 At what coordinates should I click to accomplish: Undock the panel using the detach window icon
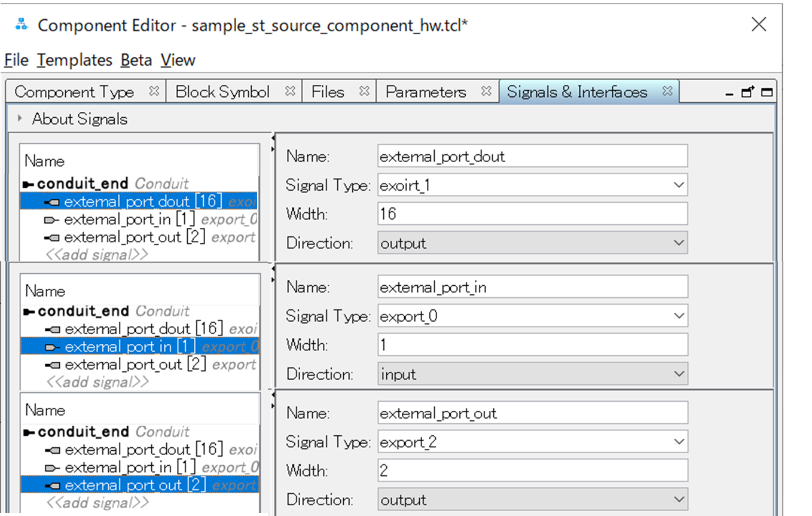click(x=747, y=91)
